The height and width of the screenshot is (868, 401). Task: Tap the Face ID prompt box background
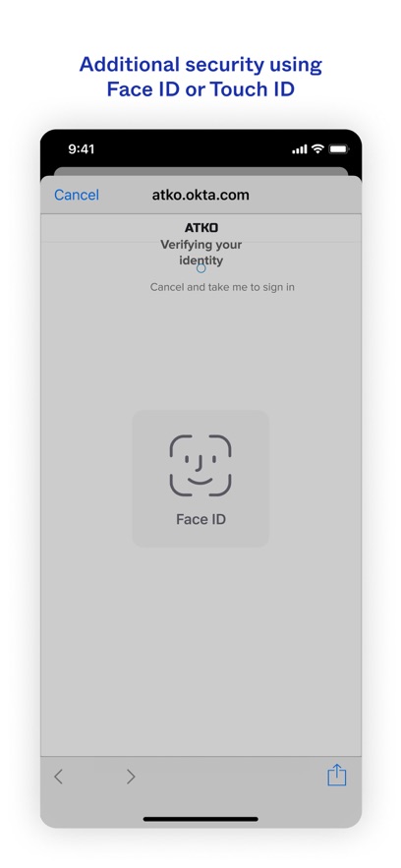[x=200, y=479]
